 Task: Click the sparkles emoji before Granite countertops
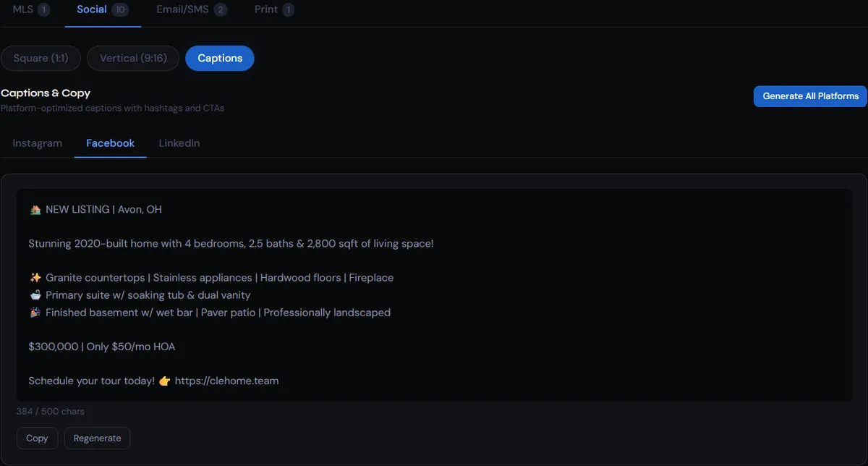coord(35,278)
